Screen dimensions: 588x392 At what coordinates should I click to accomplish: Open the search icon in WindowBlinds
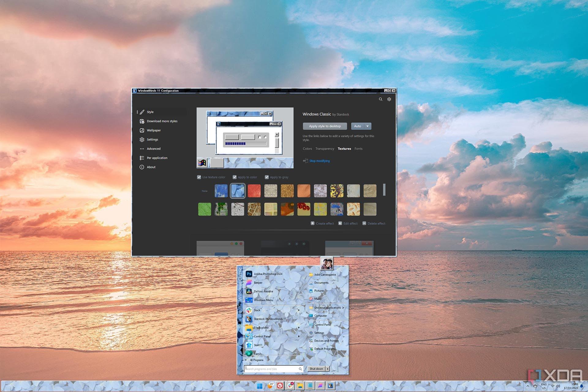click(380, 99)
